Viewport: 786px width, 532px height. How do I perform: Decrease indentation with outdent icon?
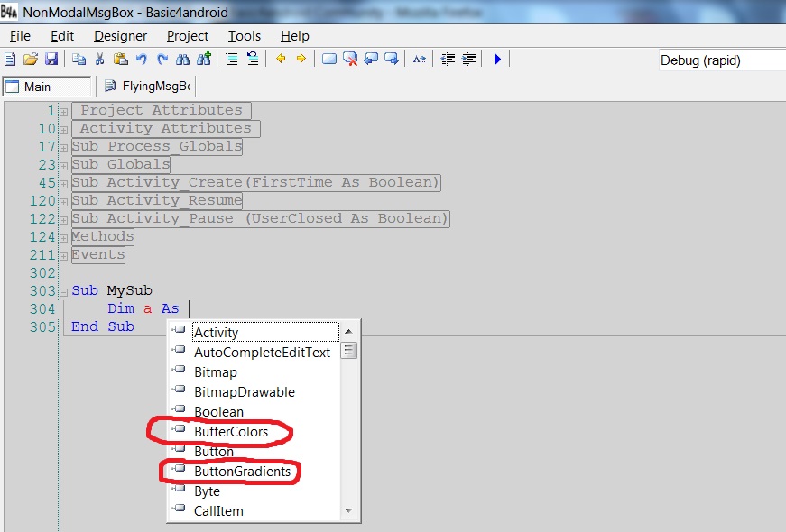point(447,60)
